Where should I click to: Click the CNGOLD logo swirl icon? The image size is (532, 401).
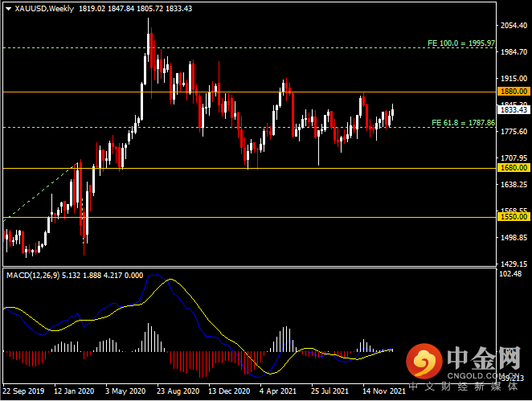[x=424, y=361]
